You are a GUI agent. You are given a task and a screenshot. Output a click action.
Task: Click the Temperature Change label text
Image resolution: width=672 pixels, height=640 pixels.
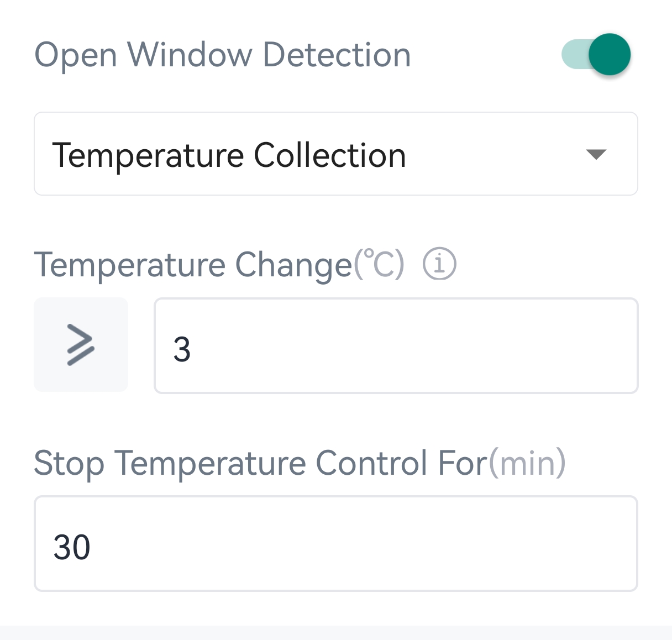coord(193,265)
